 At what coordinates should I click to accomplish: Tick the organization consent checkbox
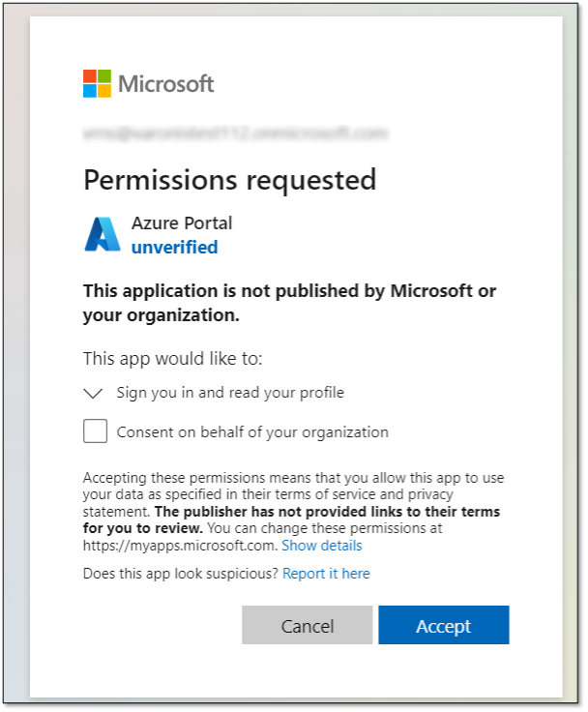95,431
